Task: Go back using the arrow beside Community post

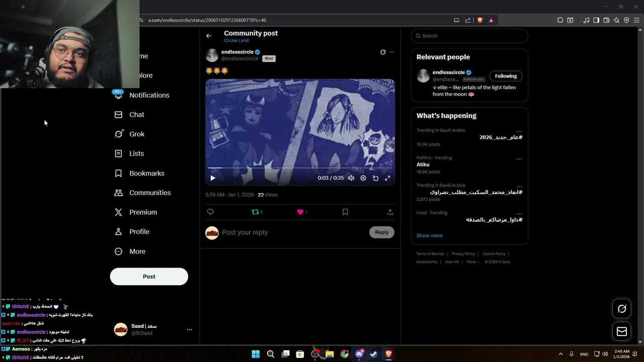Action: coord(208,36)
